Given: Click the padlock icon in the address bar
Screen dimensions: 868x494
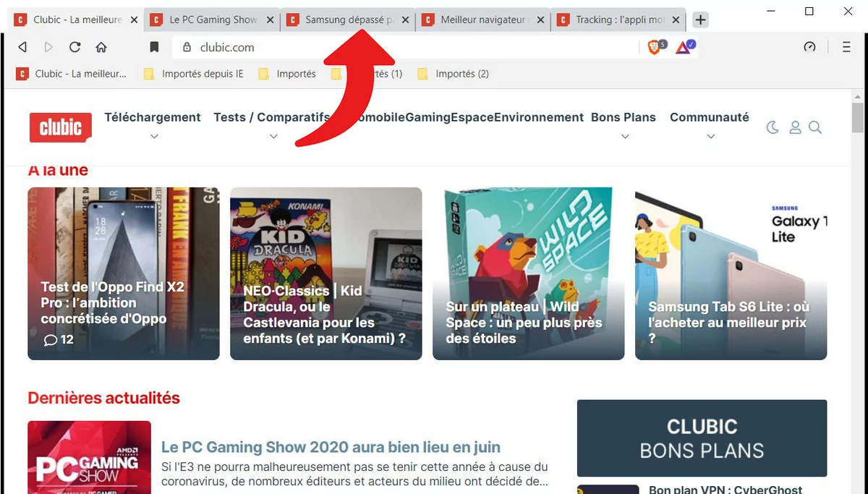Looking at the screenshot, I should pos(187,47).
